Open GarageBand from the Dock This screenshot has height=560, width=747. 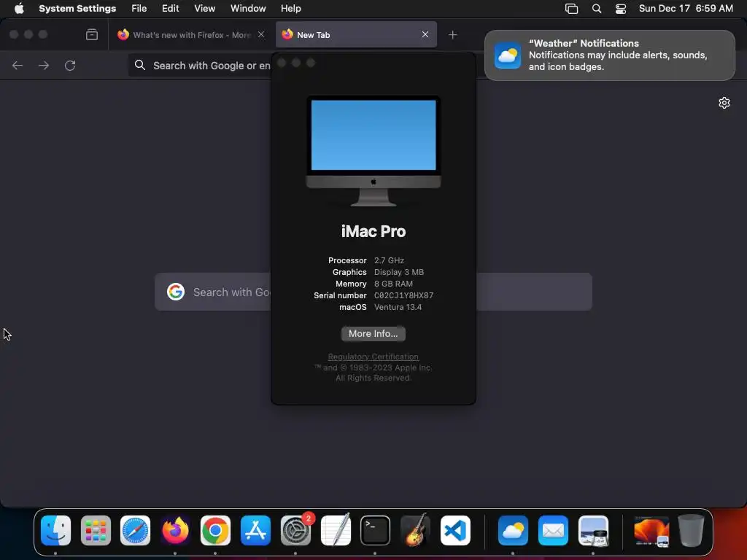415,531
